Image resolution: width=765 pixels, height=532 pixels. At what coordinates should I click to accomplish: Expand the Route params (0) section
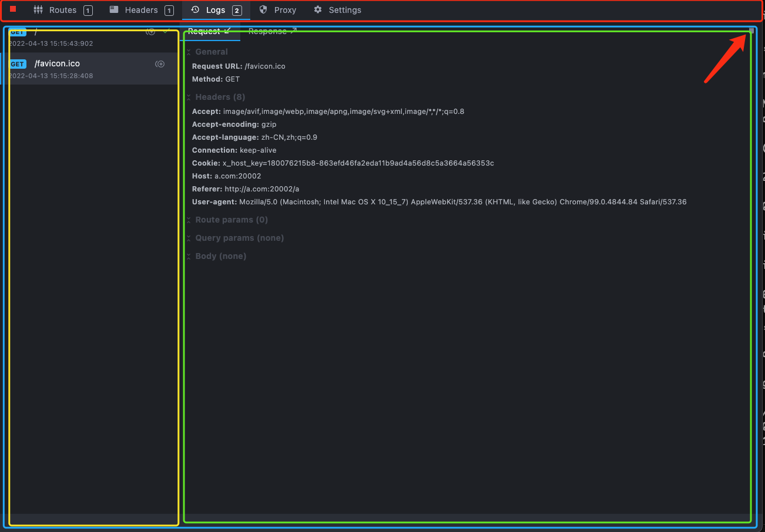coord(227,220)
